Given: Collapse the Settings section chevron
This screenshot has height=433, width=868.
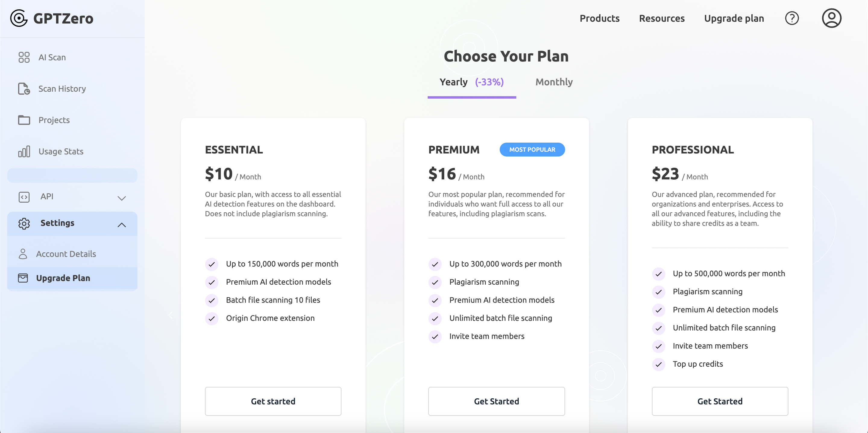Looking at the screenshot, I should (122, 225).
